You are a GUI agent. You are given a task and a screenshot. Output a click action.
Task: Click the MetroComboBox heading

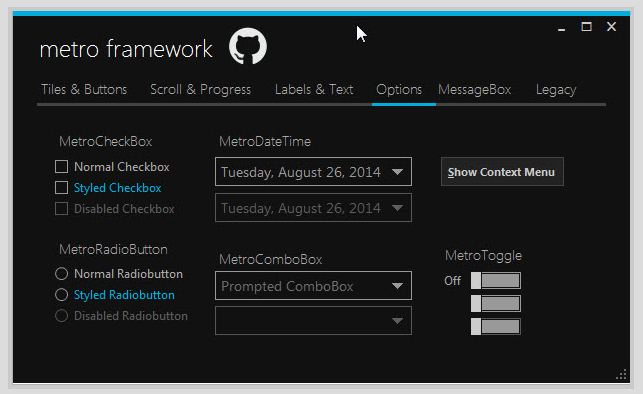point(271,259)
